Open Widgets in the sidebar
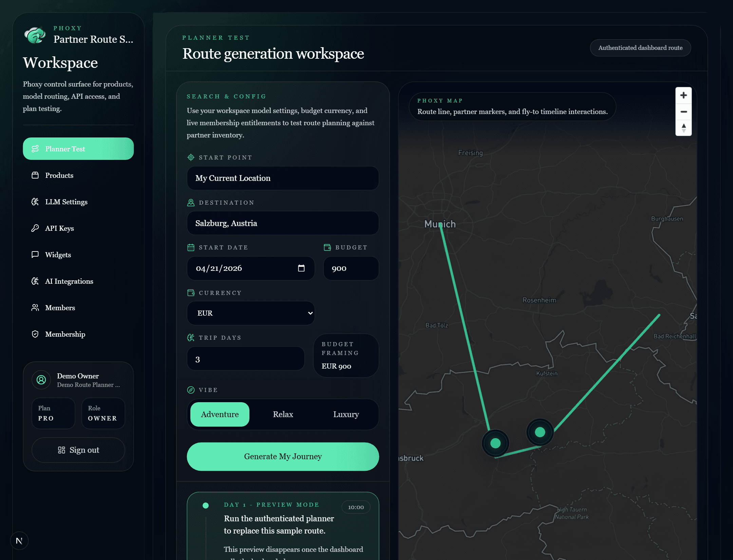This screenshot has width=733, height=560. pos(78,255)
